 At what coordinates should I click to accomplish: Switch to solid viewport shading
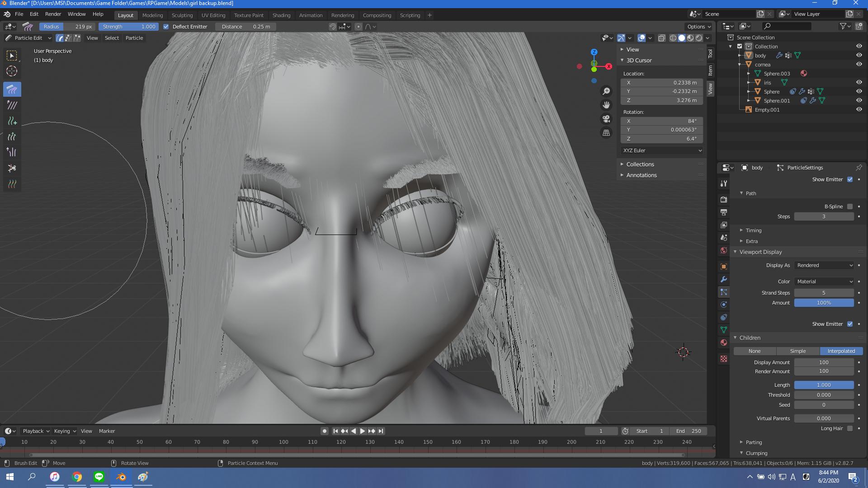click(682, 38)
